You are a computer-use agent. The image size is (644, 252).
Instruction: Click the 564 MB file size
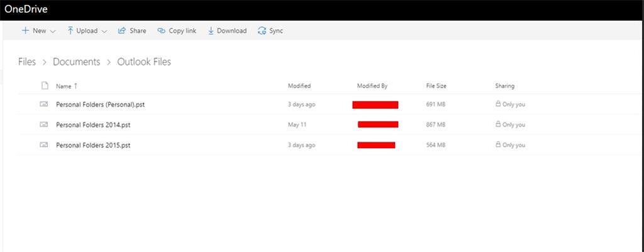click(436, 145)
